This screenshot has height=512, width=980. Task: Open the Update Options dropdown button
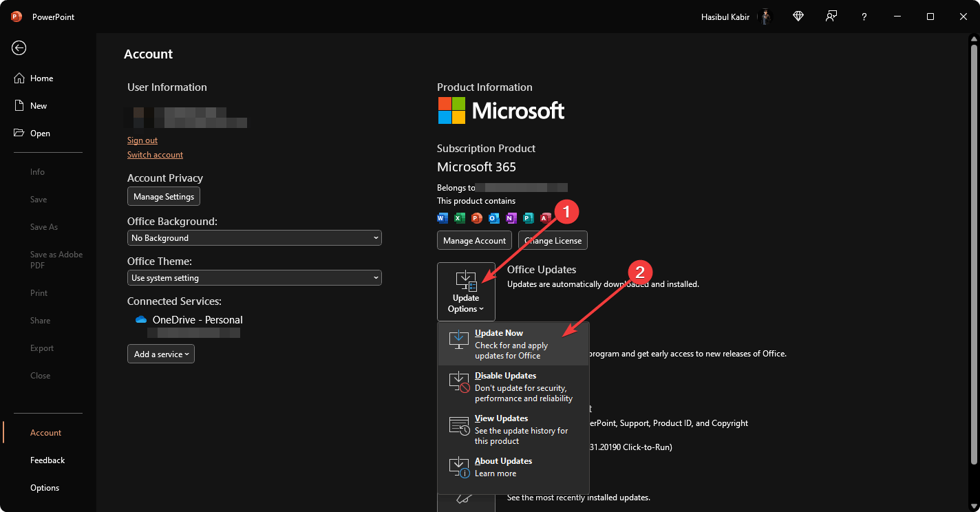tap(466, 292)
